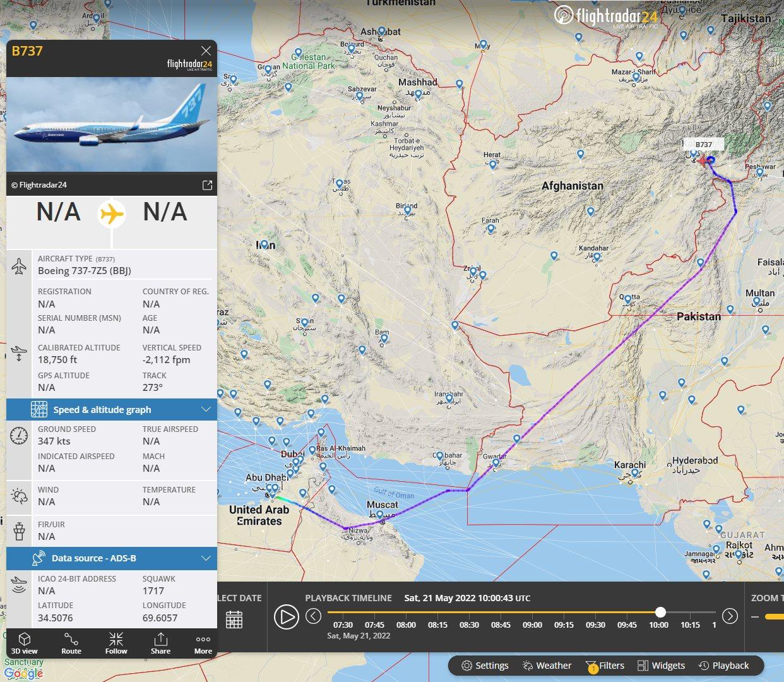Open the Widgets menu
Image resolution: width=784 pixels, height=682 pixels.
click(x=661, y=666)
